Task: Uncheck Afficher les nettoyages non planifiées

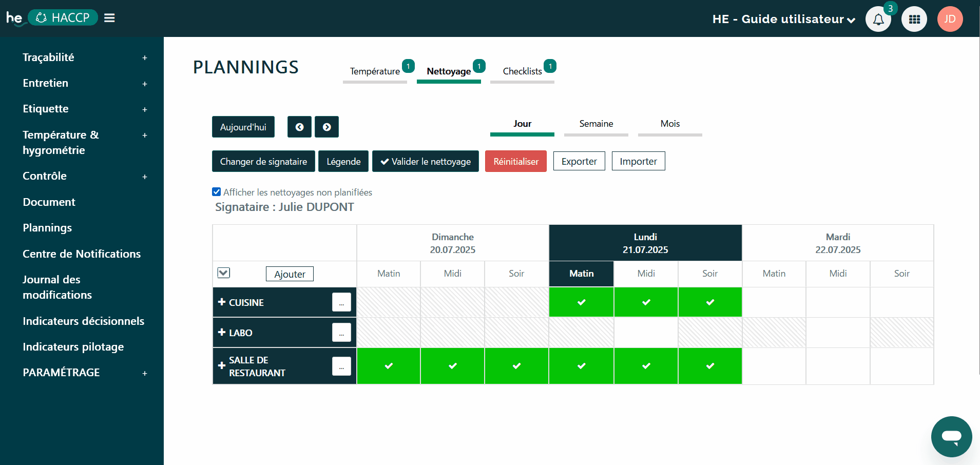Action: point(217,192)
